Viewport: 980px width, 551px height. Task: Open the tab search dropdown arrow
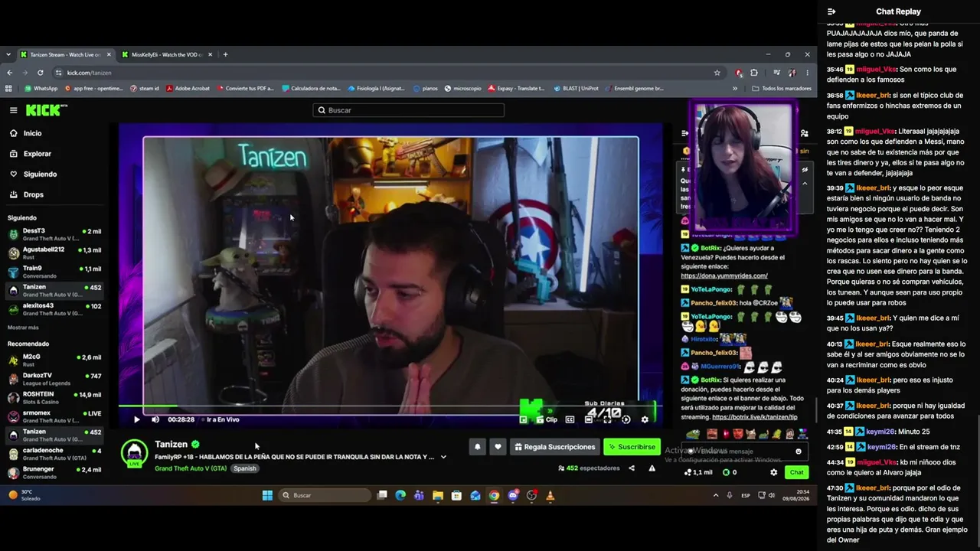[8, 54]
